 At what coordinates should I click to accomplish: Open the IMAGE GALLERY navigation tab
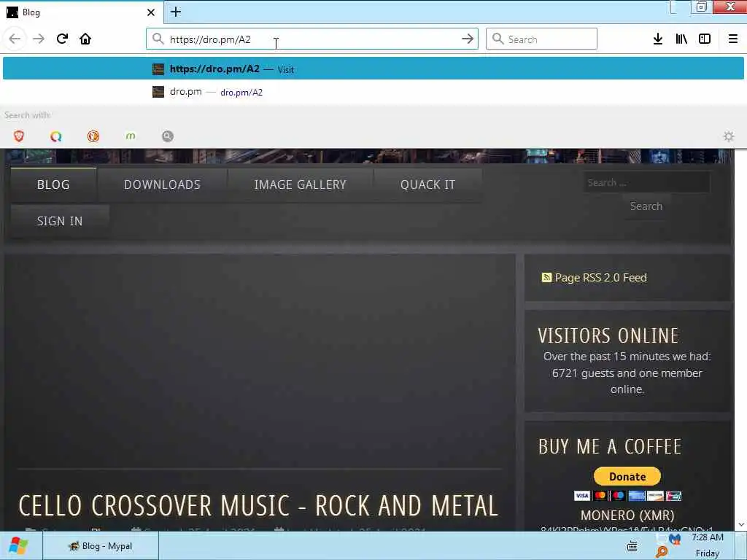[300, 184]
